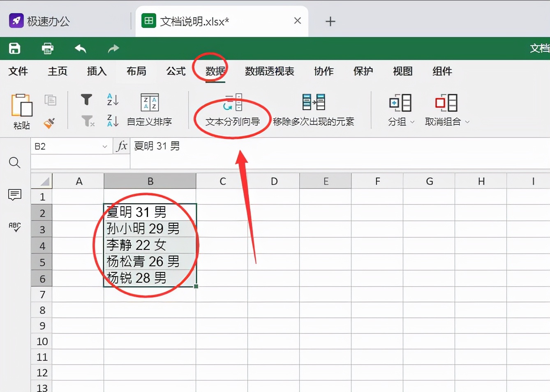Select cell B4 containing 李静 22 女
Image resolution: width=550 pixels, height=392 pixels.
click(150, 246)
